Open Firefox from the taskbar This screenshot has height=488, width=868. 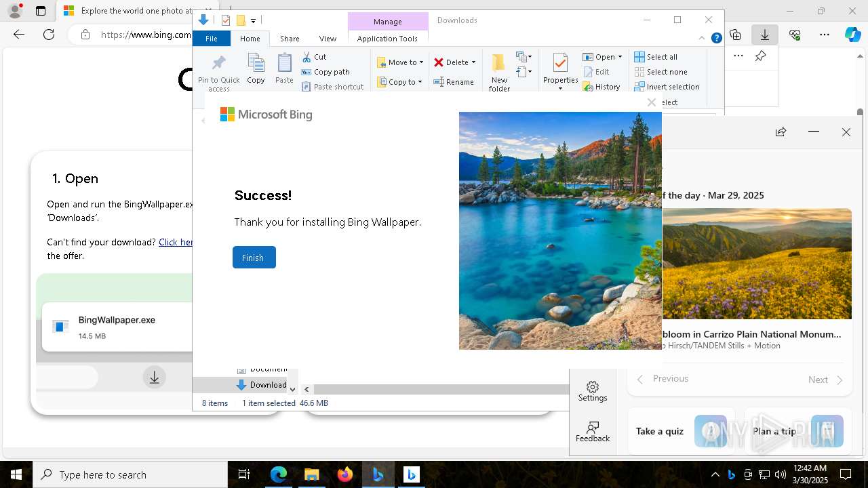(344, 474)
